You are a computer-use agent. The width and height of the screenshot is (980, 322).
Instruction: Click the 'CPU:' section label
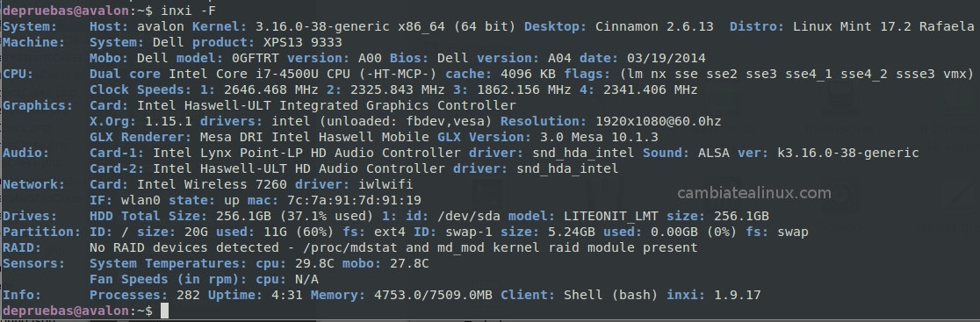[18, 75]
